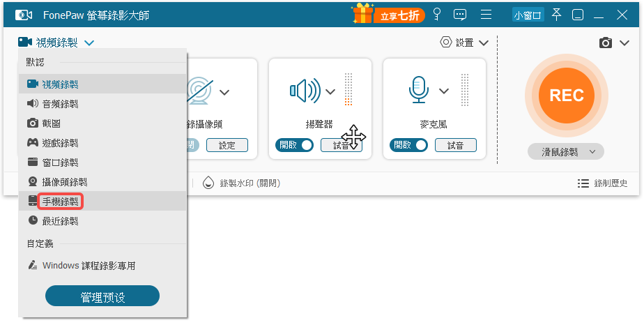Viewport: 644px width, 325px height.
Task: Click the 揚聲器 speaker icon
Action: [305, 91]
